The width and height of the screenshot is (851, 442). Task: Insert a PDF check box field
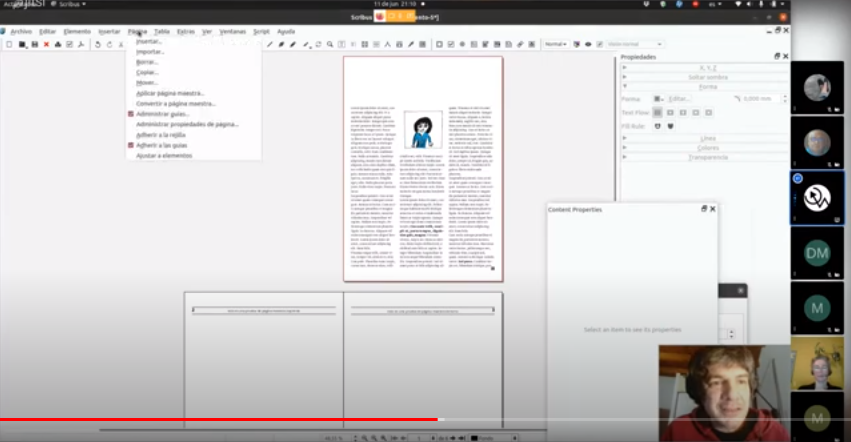(x=451, y=45)
